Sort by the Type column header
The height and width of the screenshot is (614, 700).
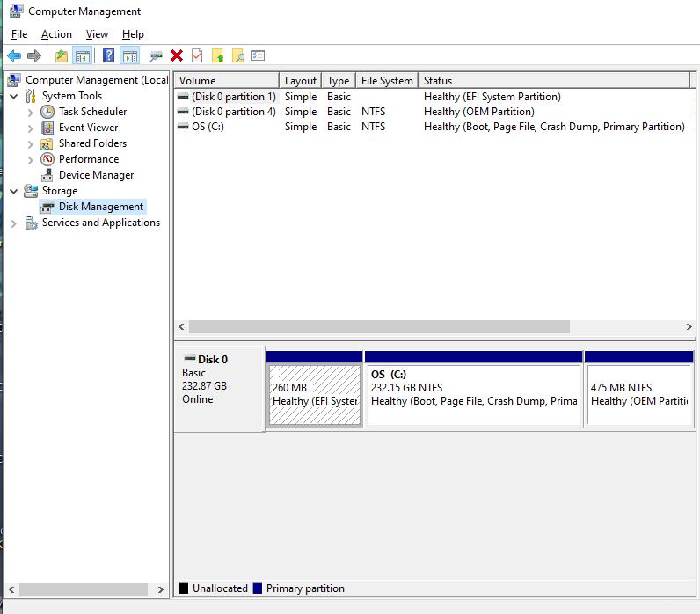[339, 81]
